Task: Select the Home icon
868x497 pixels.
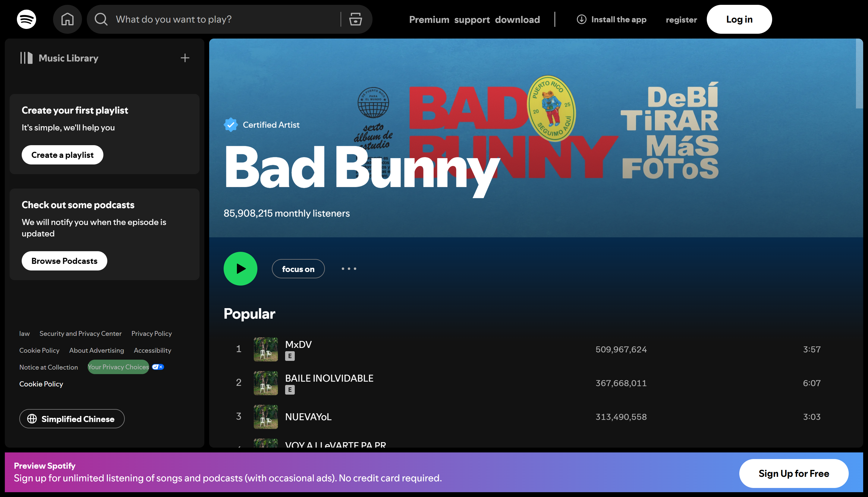Action: point(67,19)
